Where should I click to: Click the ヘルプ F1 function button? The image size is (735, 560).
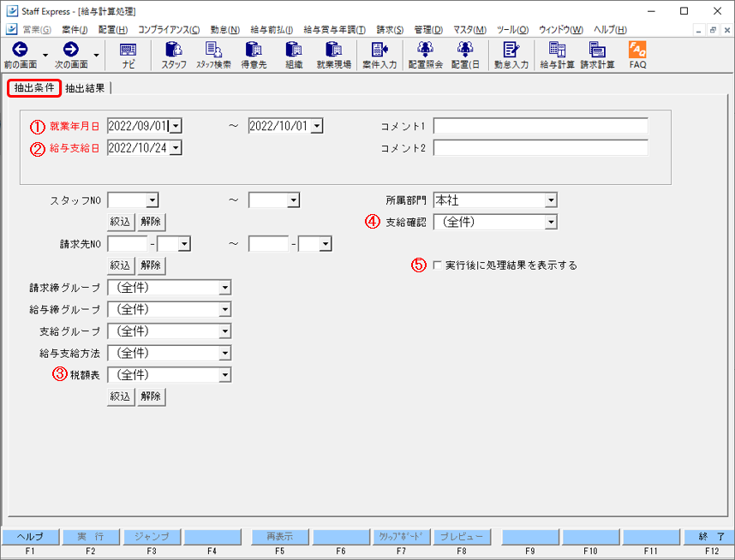pyautogui.click(x=31, y=537)
